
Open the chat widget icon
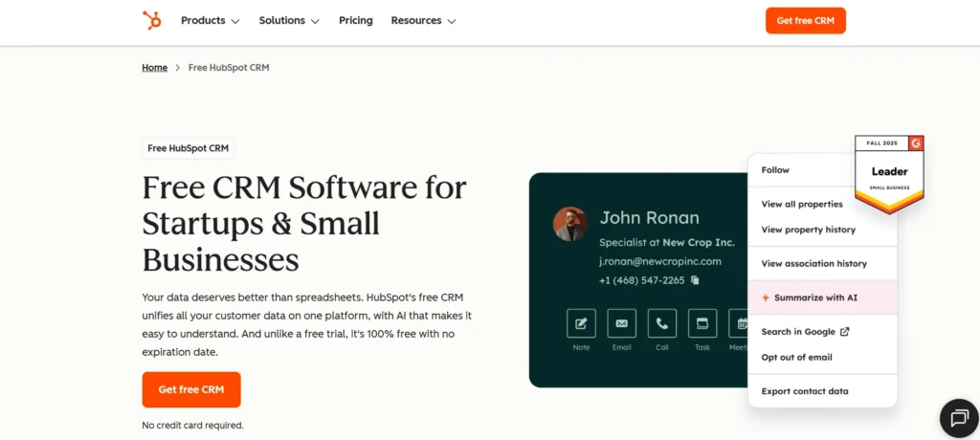[958, 418]
